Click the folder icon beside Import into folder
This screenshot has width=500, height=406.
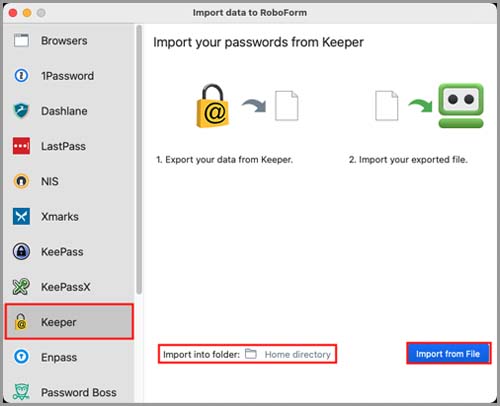251,354
